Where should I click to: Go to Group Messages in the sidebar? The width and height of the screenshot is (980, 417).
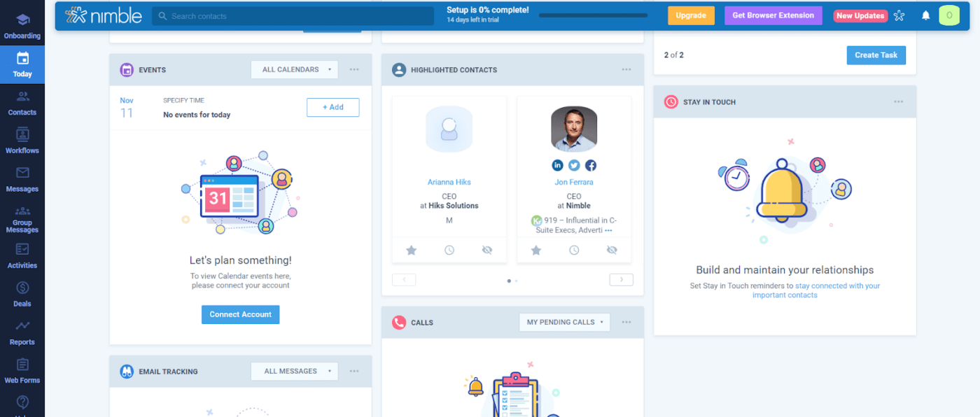pos(22,220)
